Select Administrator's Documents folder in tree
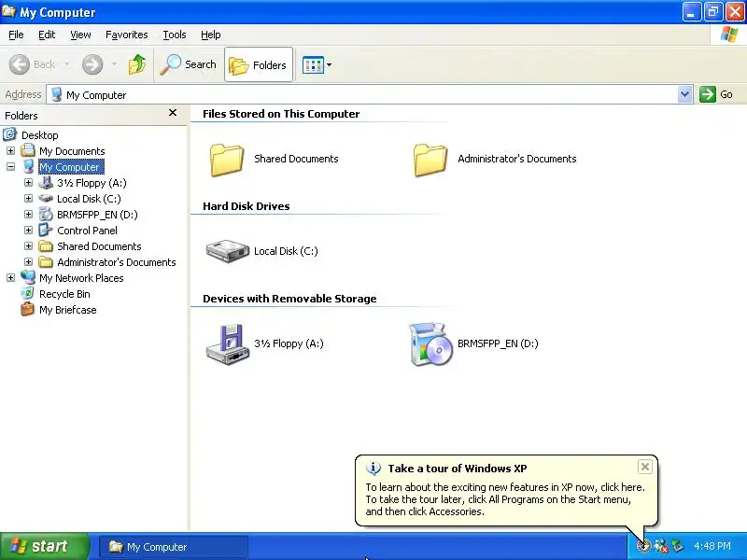 coord(46,262)
